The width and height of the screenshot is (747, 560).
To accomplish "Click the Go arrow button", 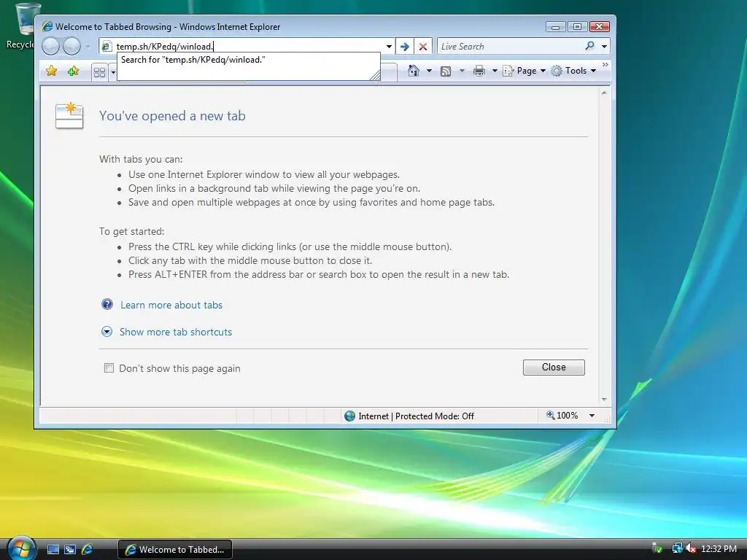I will click(404, 47).
